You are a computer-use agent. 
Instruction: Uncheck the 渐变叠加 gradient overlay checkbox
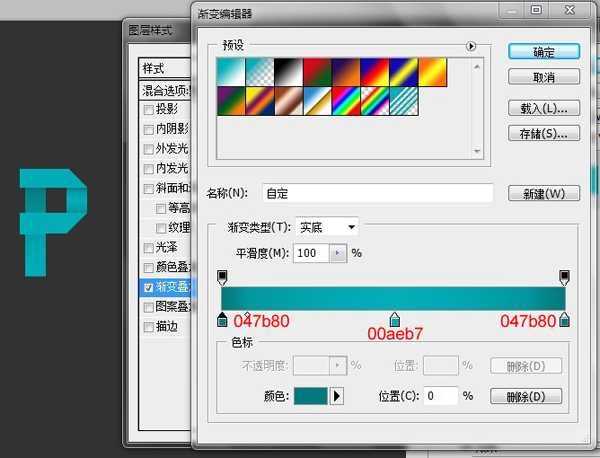[x=149, y=287]
